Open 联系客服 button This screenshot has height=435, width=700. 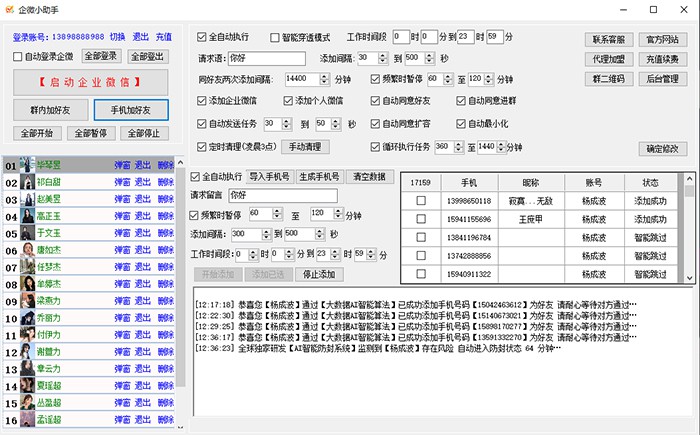[x=609, y=40]
